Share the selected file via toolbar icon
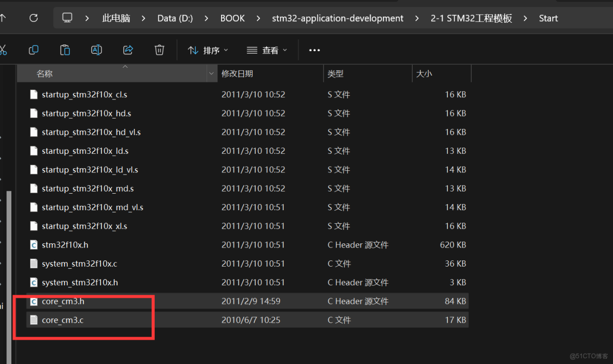 coord(128,50)
